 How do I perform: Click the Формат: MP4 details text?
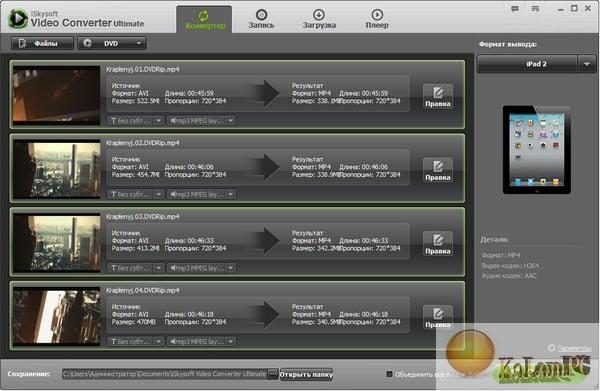pos(501,255)
